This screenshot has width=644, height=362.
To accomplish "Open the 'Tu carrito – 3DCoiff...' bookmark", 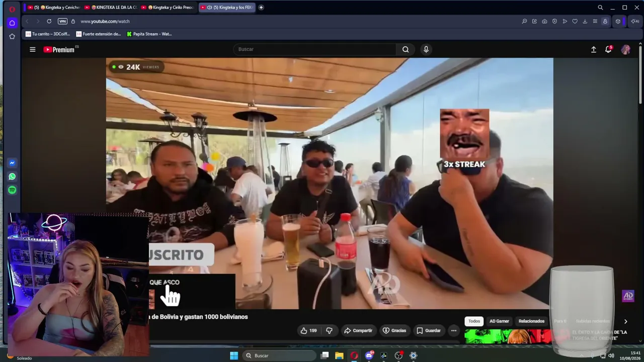I will click(48, 34).
